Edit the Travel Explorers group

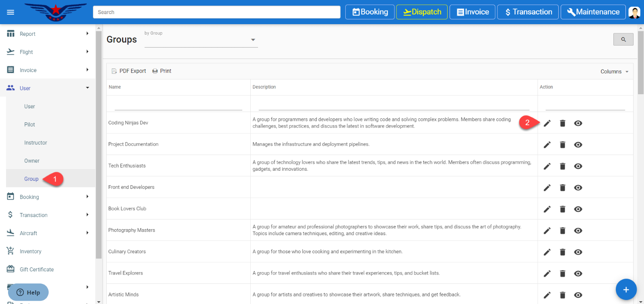547,273
